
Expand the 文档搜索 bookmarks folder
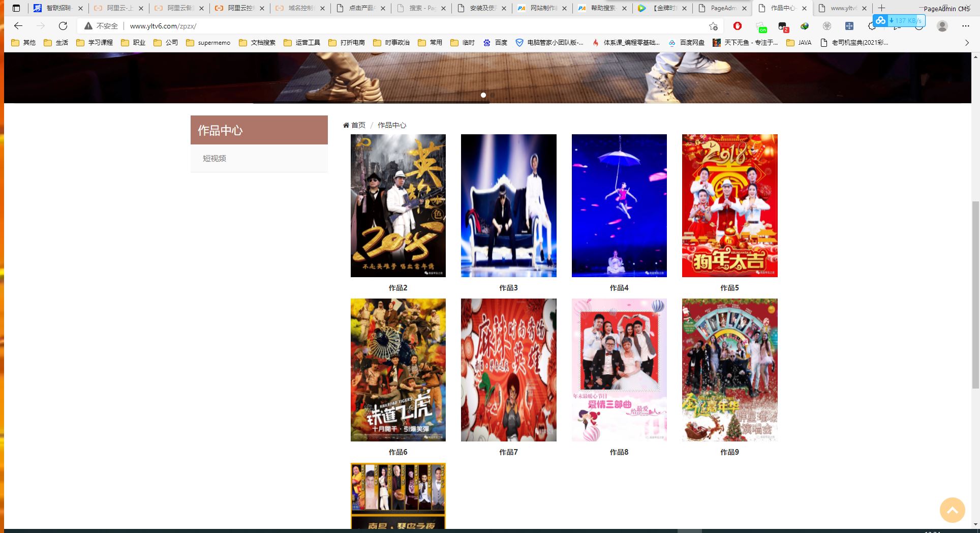coord(257,43)
